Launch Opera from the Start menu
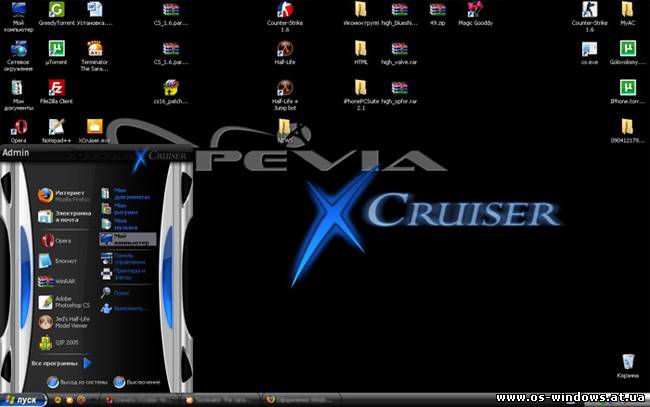Screen dimensions: 650x407 tap(56, 240)
